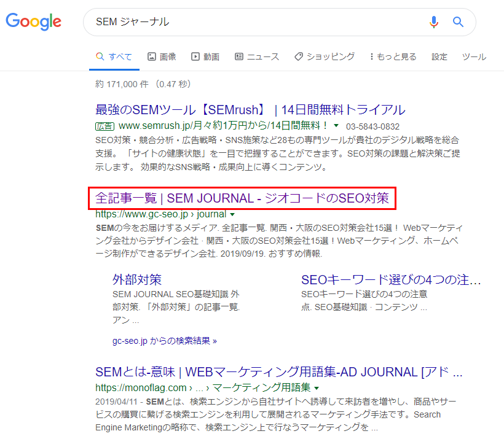The image size is (504, 439).
Task: Click the 広告 ad label badge
Action: pos(104,126)
